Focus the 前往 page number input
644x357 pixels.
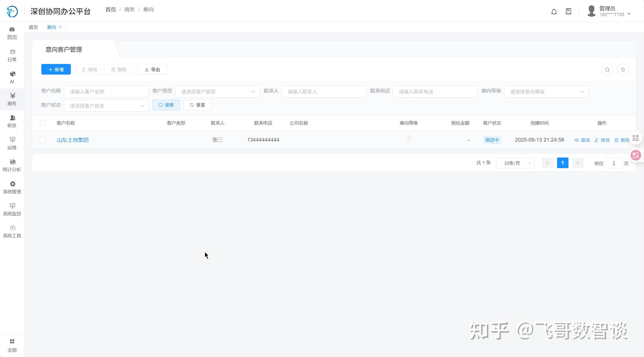614,163
